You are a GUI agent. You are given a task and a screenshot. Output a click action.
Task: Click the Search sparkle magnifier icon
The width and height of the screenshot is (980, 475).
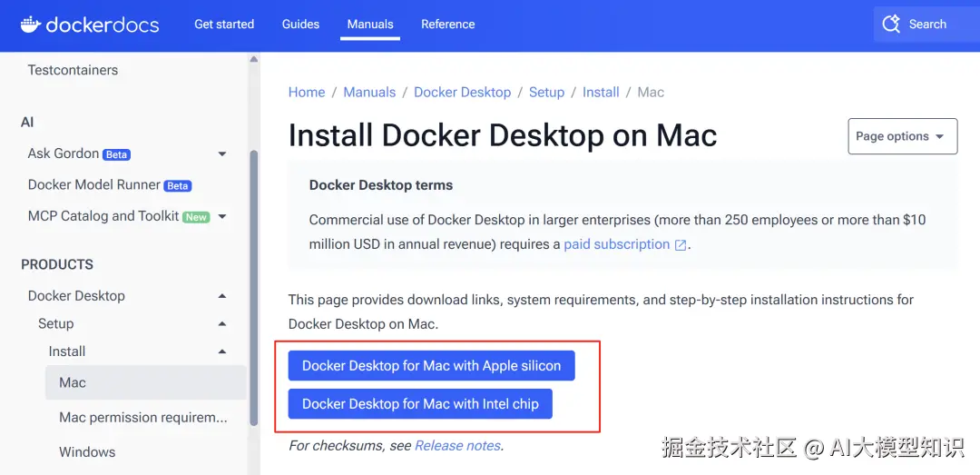pyautogui.click(x=891, y=25)
